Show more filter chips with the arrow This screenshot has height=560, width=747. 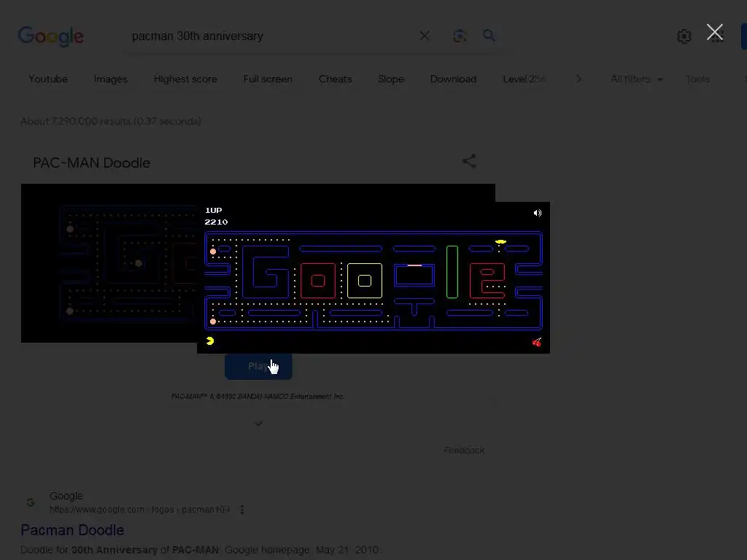tap(578, 79)
